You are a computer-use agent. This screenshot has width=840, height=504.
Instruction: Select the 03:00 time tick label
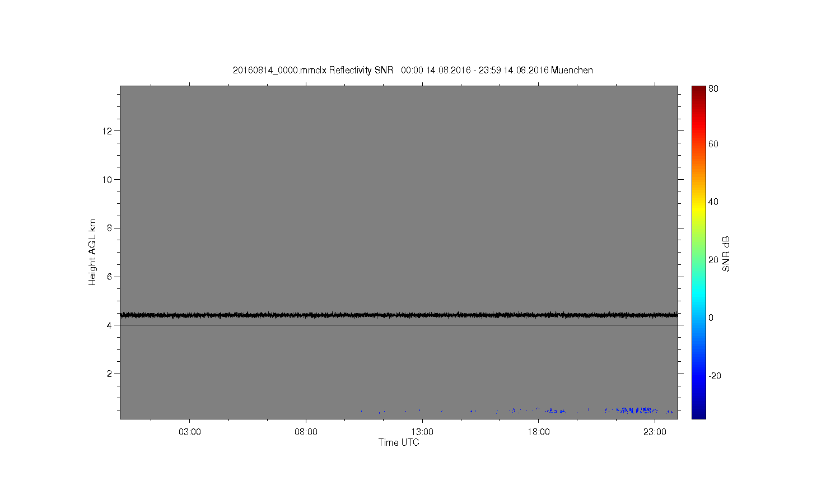[x=190, y=432]
